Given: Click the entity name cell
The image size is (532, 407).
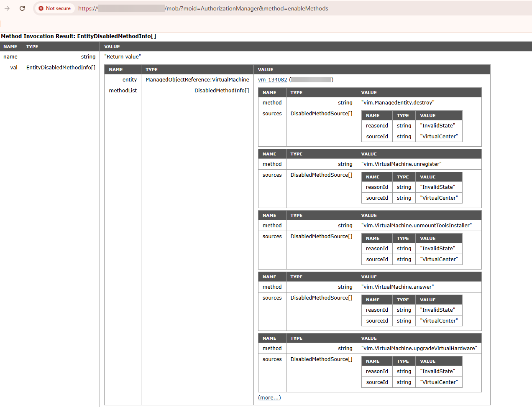Looking at the screenshot, I should pos(129,80).
